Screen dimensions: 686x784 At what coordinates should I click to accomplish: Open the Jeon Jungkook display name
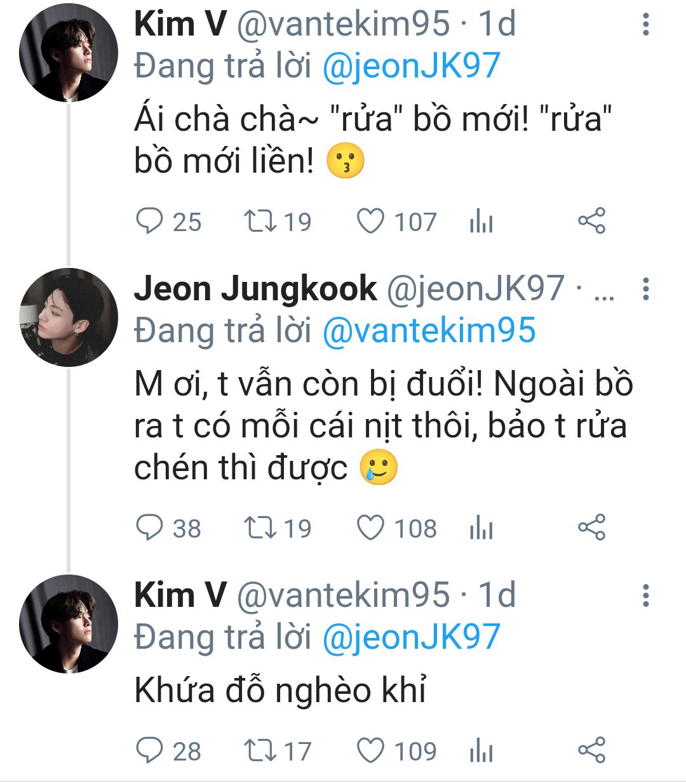pyautogui.click(x=255, y=289)
